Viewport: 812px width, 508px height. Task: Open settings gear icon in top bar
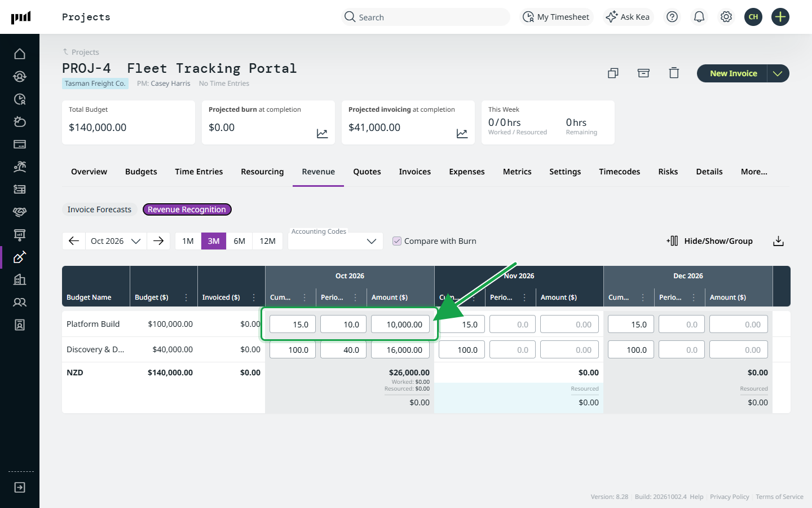pyautogui.click(x=726, y=17)
